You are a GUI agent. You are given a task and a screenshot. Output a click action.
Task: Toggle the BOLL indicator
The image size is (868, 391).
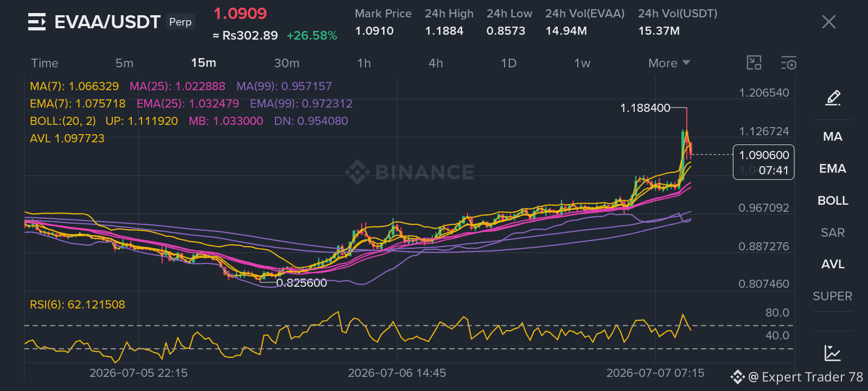tap(833, 200)
